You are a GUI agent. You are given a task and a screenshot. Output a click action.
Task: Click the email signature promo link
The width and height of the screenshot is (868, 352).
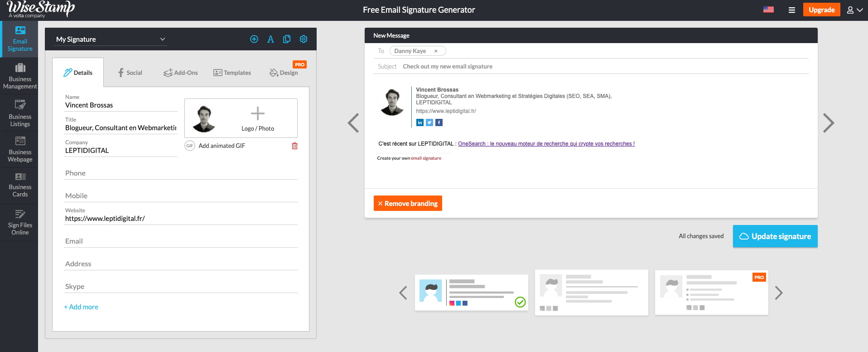coord(426,158)
